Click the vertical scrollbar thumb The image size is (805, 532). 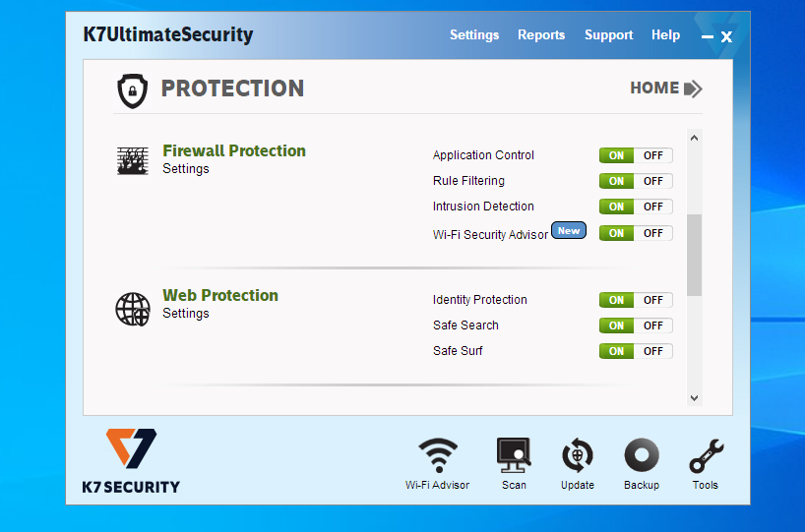694,255
